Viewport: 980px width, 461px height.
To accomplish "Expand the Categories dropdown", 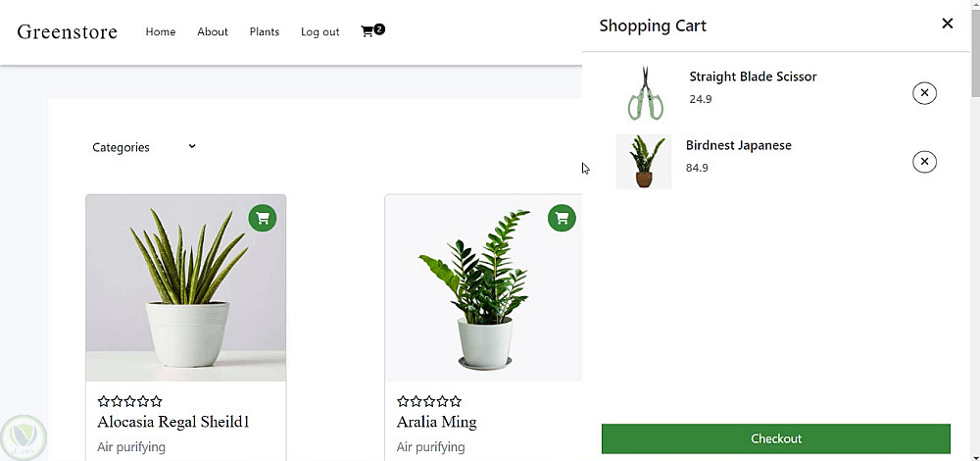I will pos(144,147).
